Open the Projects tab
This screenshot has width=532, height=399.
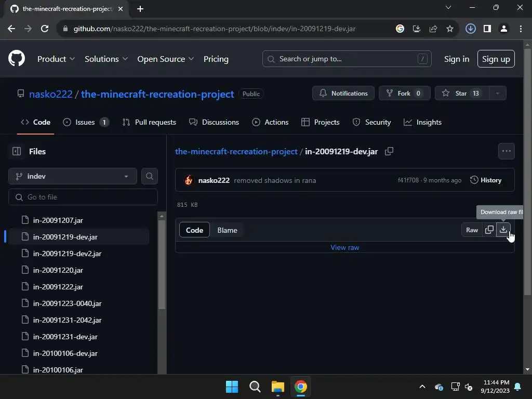320,122
